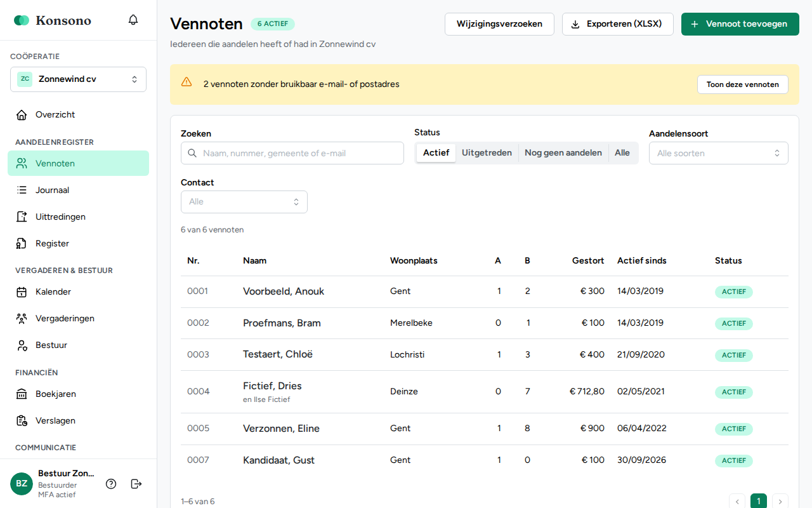Click the BZ user avatar
The height and width of the screenshot is (508, 812).
(22, 484)
